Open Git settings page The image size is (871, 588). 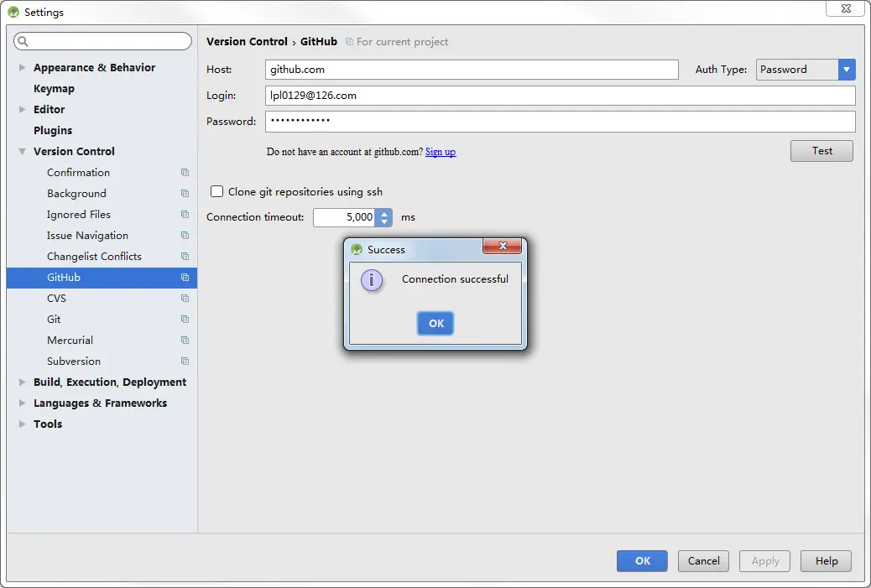54,320
